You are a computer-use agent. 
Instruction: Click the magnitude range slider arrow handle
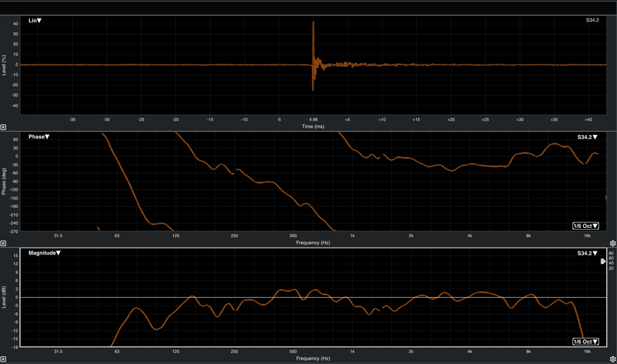click(x=603, y=262)
